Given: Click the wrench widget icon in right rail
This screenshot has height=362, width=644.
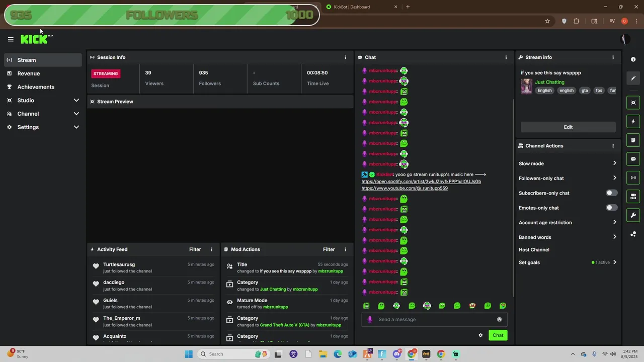Looking at the screenshot, I should pyautogui.click(x=633, y=215).
